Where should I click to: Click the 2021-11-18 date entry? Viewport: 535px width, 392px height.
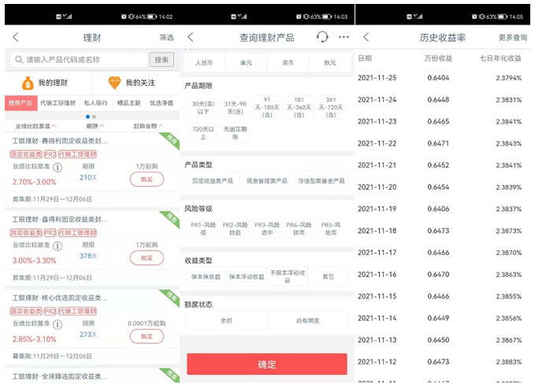[377, 231]
